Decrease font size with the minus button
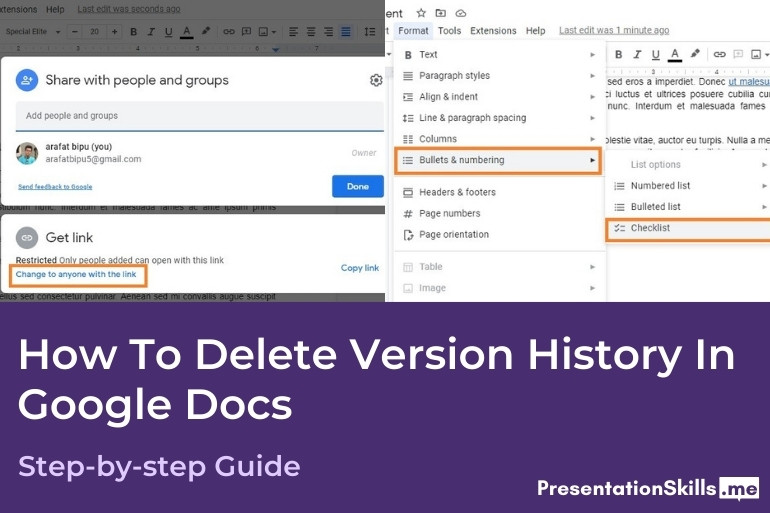Viewport: 770px width, 513px height. [75, 32]
